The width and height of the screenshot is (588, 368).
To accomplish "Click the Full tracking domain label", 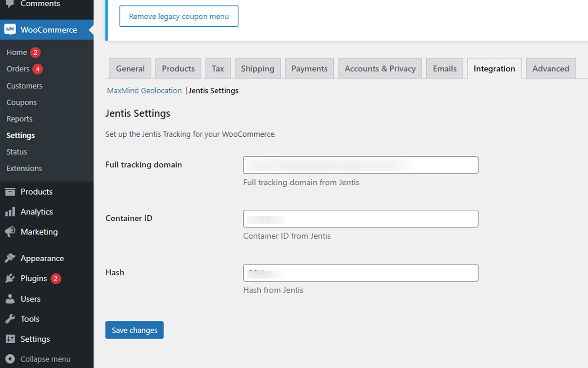I will pyautogui.click(x=144, y=165).
